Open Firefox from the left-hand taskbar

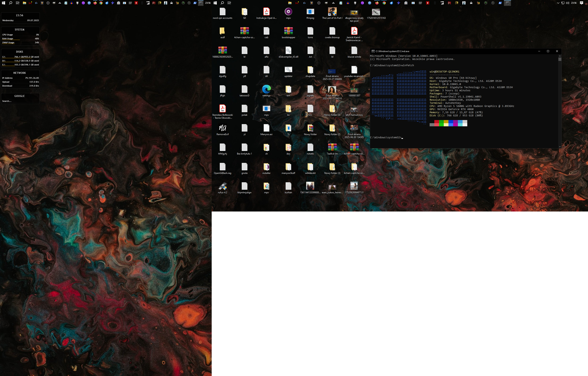(x=95, y=3)
